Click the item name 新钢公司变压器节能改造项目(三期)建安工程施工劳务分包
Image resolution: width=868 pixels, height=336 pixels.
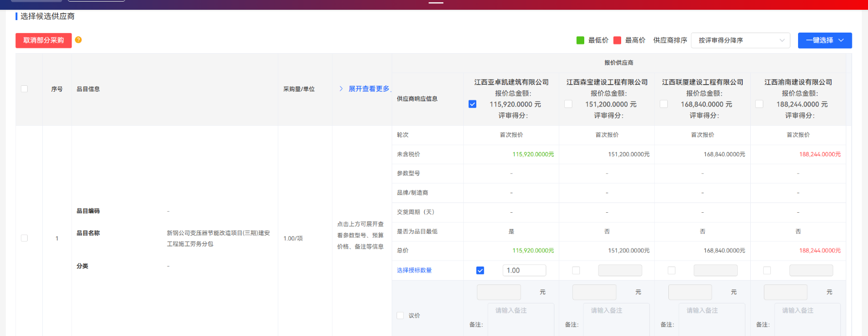point(218,238)
